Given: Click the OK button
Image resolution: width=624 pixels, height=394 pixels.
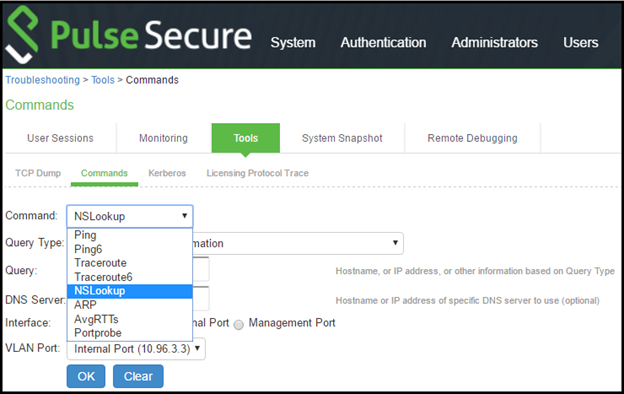Looking at the screenshot, I should 86,376.
